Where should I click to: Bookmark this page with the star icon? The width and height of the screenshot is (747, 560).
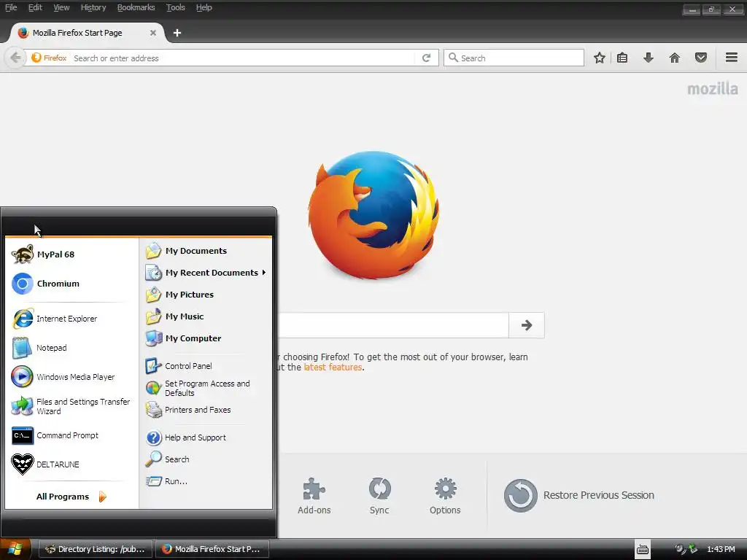point(600,58)
